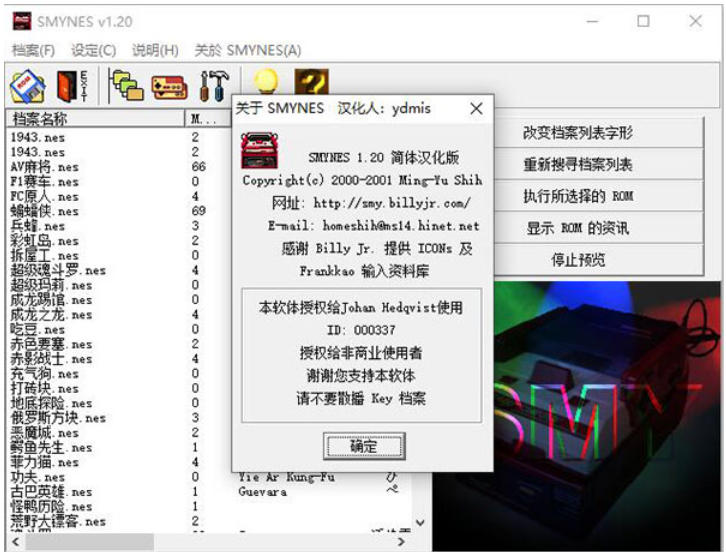Click the SMYNES title bar app icon
Image resolution: width=726 pixels, height=552 pixels.
22,21
